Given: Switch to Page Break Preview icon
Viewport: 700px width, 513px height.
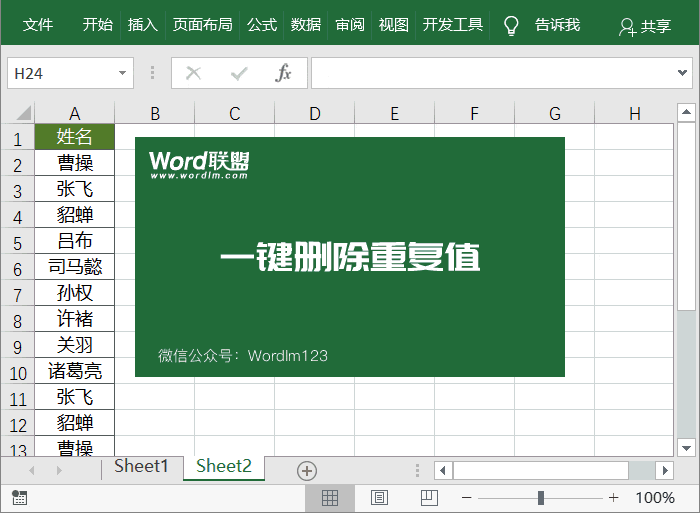Looking at the screenshot, I should click(428, 497).
